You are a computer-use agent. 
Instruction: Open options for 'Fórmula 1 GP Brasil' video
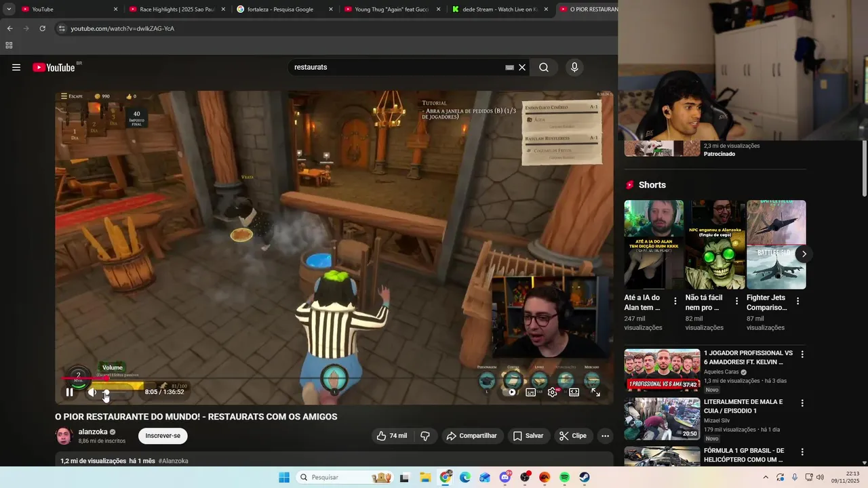click(802, 452)
